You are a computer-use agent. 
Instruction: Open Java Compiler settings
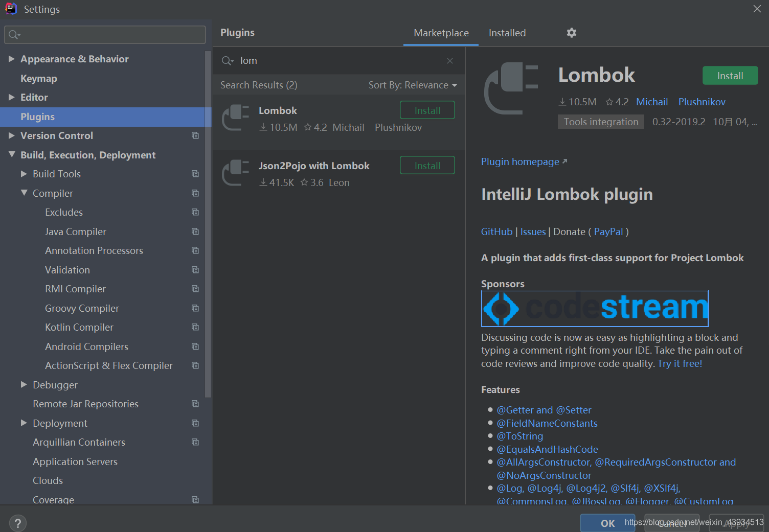pyautogui.click(x=76, y=232)
